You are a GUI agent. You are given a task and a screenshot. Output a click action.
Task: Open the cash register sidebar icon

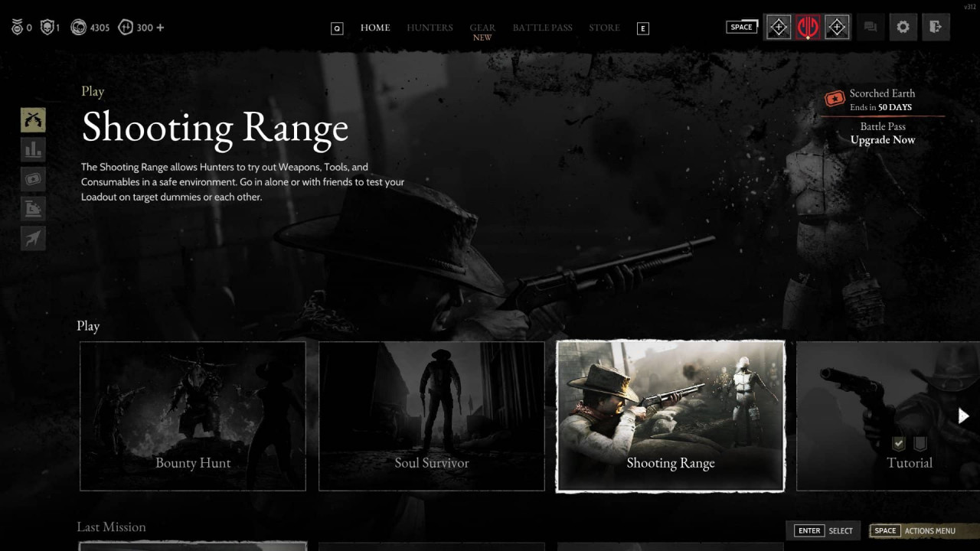click(x=33, y=209)
